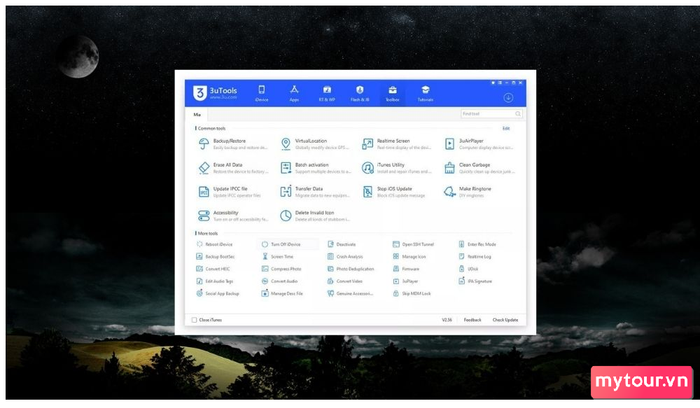Launch the Convert HEIC tool

tap(213, 269)
